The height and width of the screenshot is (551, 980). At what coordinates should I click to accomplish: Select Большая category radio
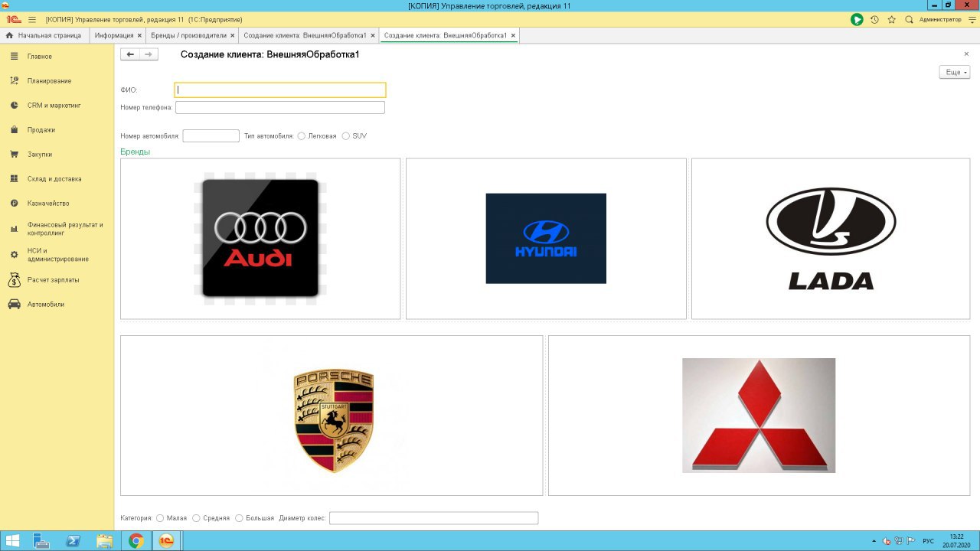[240, 518]
